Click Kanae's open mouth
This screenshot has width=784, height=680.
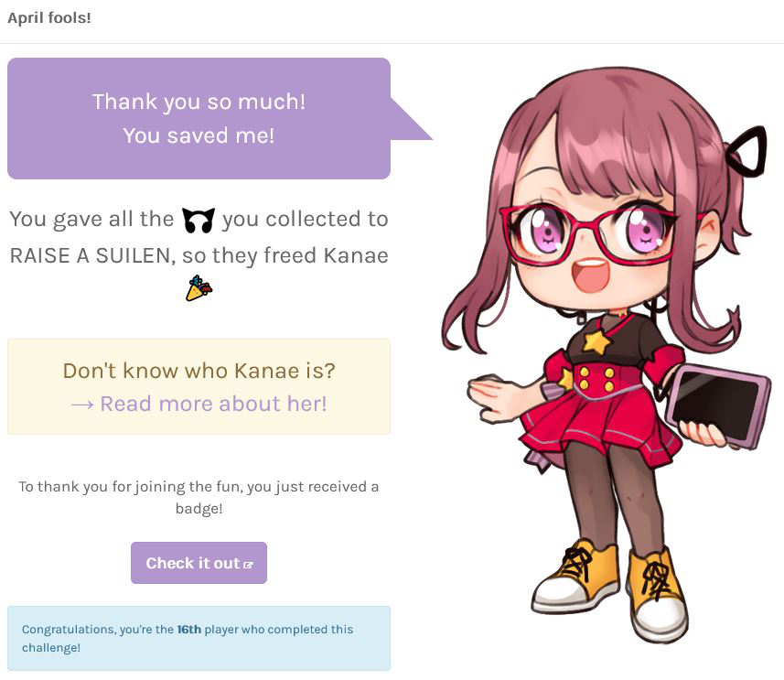591,275
